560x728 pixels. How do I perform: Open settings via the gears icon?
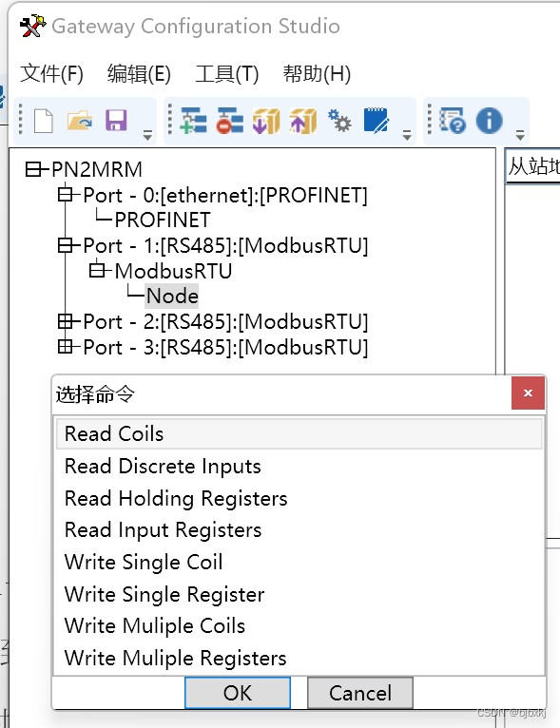[340, 121]
